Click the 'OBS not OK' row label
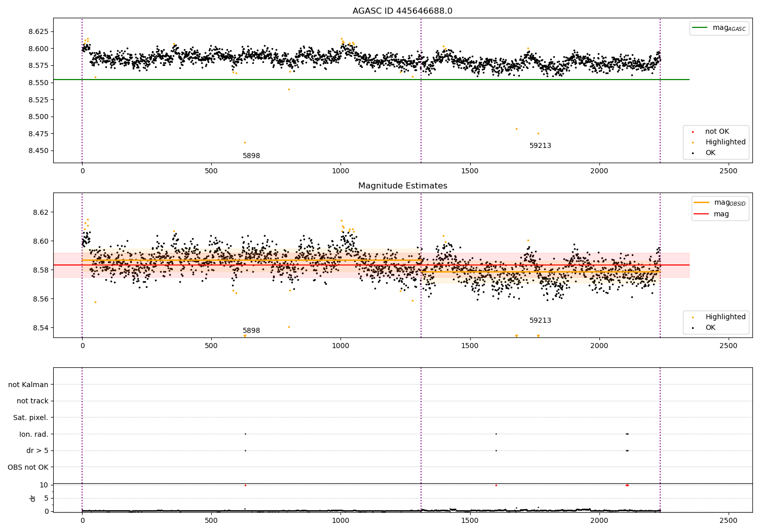 pyautogui.click(x=28, y=467)
